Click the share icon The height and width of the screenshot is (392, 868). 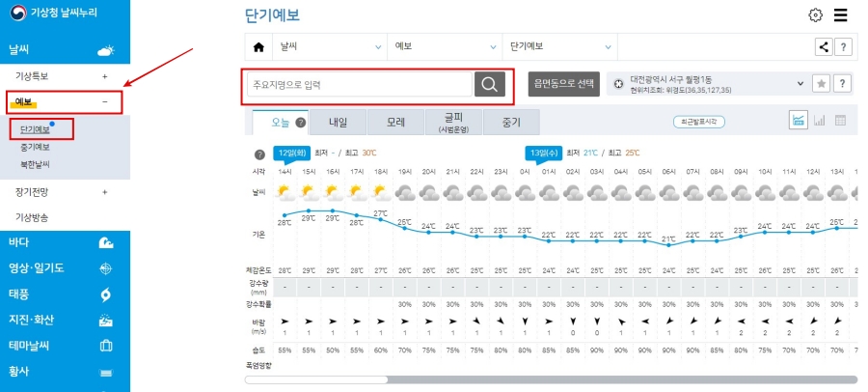[824, 47]
